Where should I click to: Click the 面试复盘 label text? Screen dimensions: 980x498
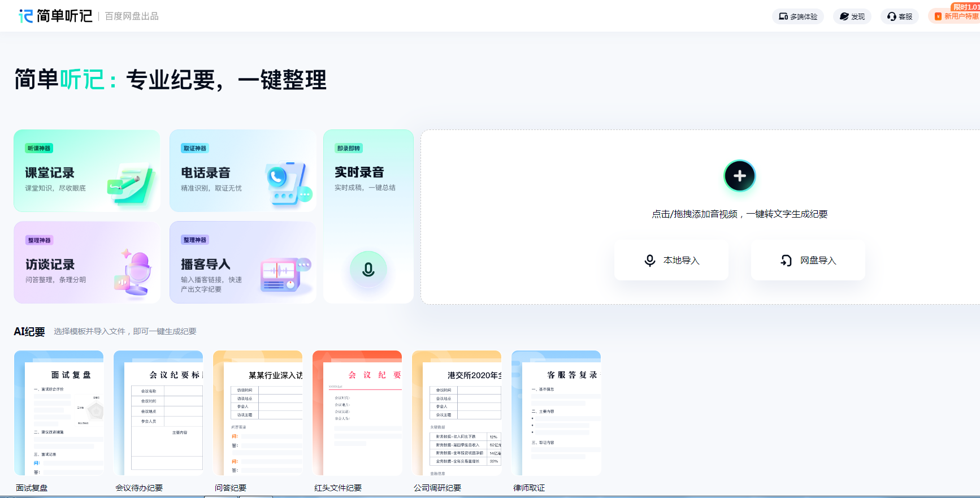click(x=32, y=488)
